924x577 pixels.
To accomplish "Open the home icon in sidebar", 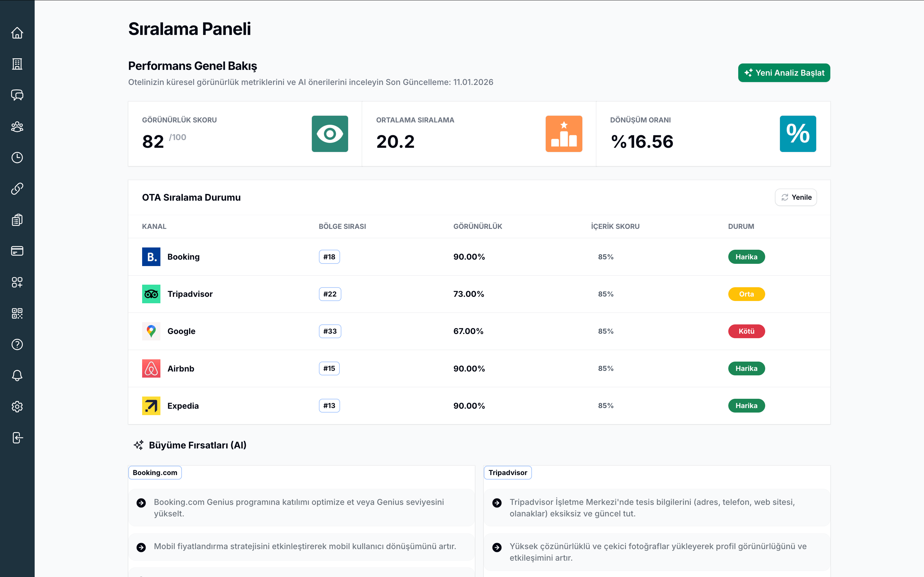I will [x=17, y=33].
